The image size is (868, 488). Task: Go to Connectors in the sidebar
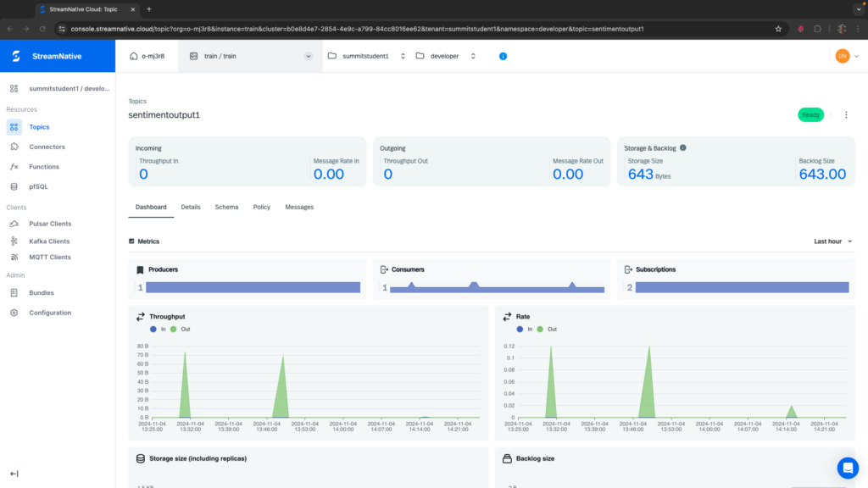pyautogui.click(x=47, y=147)
